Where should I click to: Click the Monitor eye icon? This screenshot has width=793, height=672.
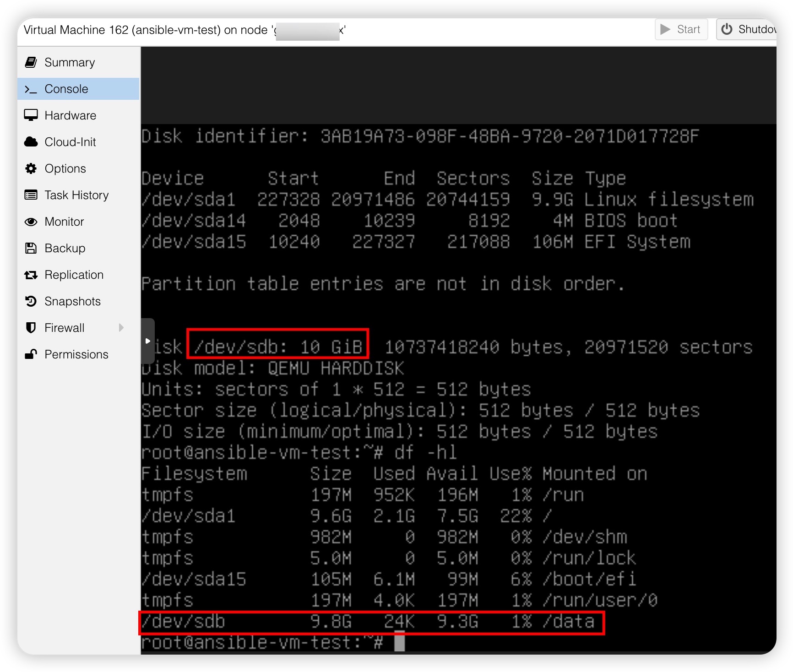[x=31, y=222]
